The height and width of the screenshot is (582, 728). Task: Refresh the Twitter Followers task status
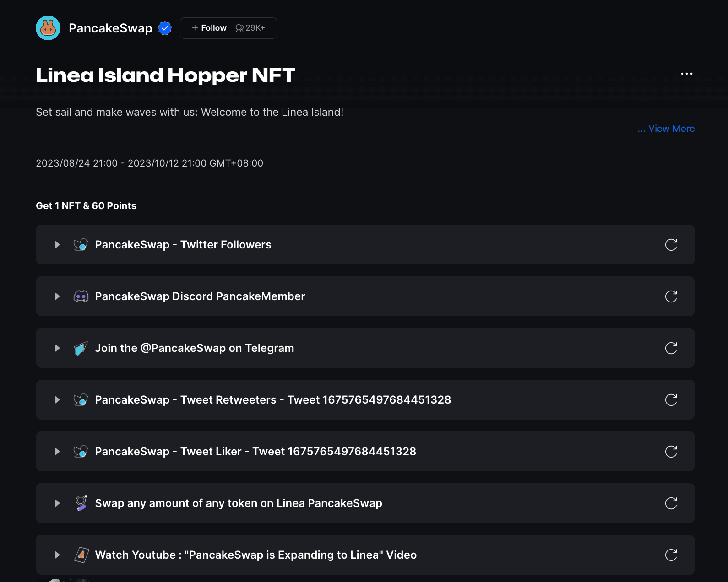(x=671, y=245)
